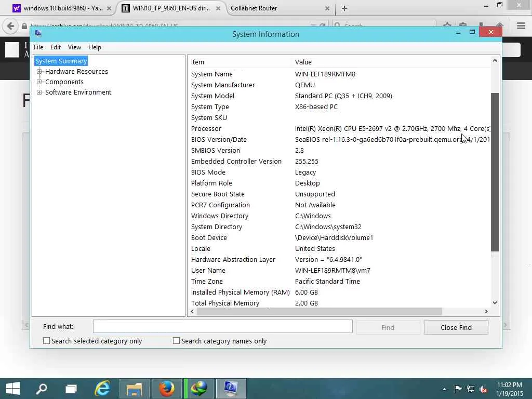532x399 pixels.
Task: Switch to the Collabnet Router tab
Action: pyautogui.click(x=254, y=8)
